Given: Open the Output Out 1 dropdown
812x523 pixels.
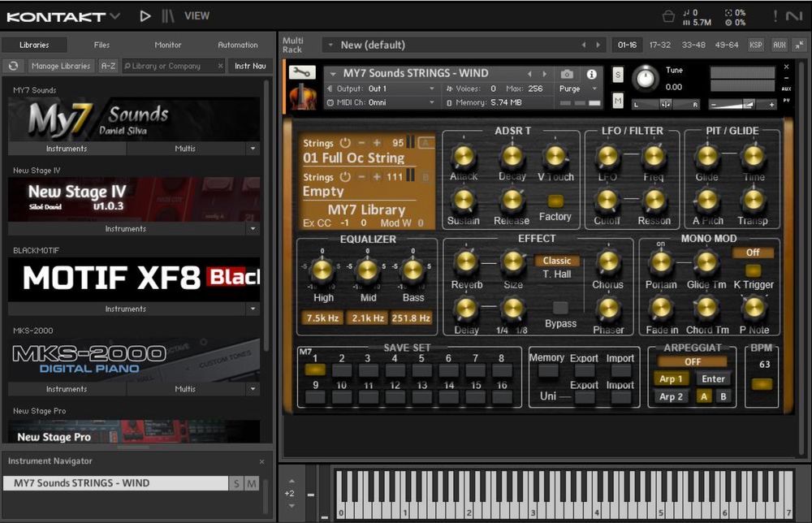Looking at the screenshot, I should pos(381,89).
